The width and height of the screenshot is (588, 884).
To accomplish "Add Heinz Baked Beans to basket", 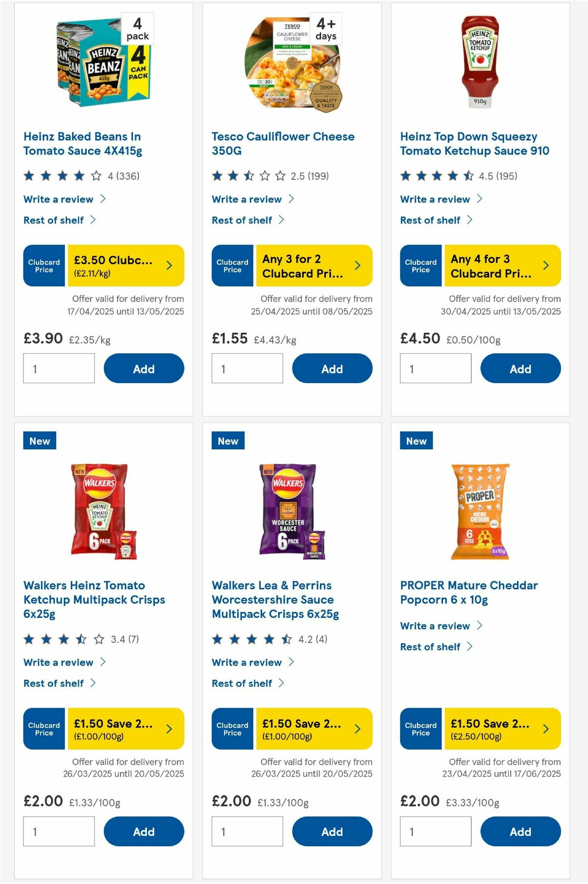I will point(144,368).
